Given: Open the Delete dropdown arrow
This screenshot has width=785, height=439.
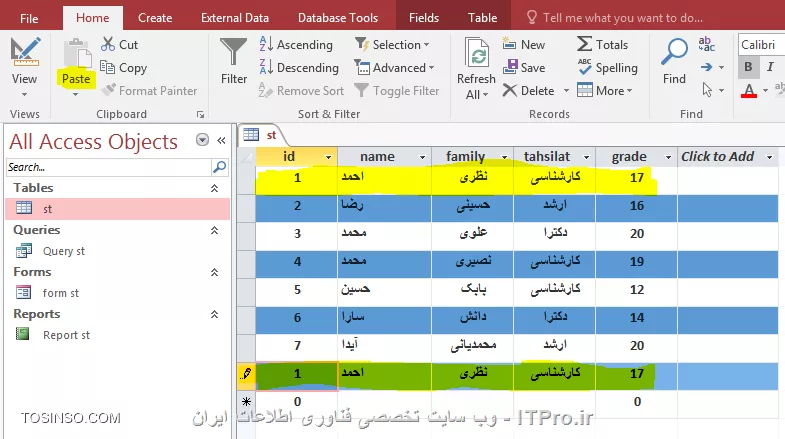Looking at the screenshot, I should pyautogui.click(x=566, y=91).
